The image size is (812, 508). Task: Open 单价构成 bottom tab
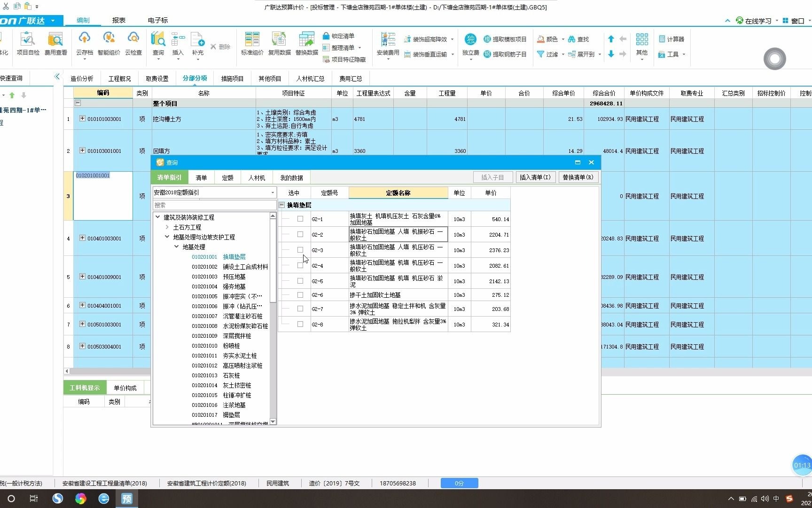125,388
